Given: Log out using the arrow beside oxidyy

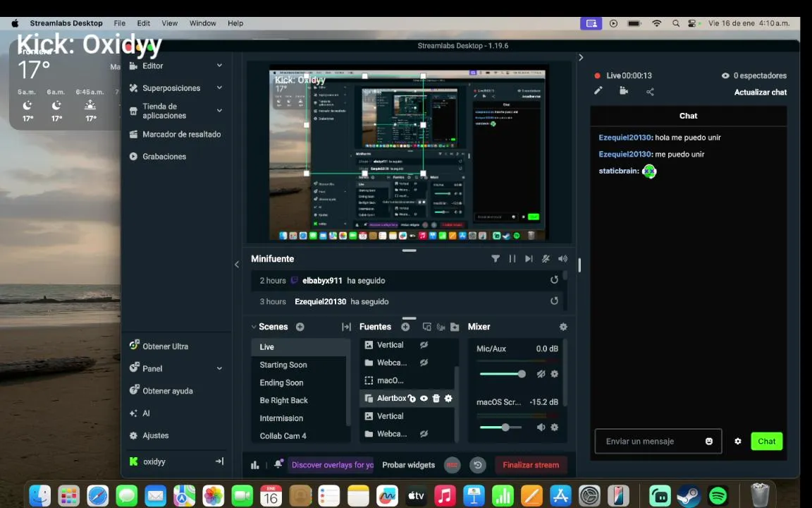Looking at the screenshot, I should pos(220,461).
